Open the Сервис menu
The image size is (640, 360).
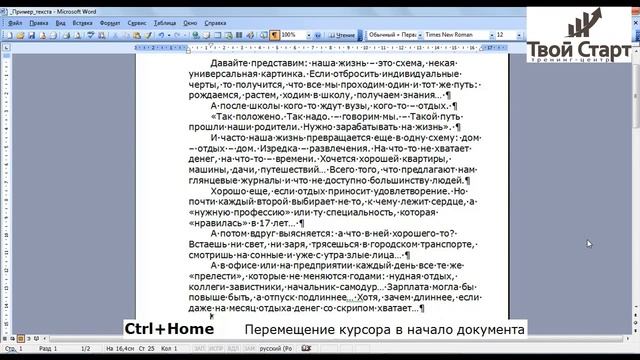tap(137, 23)
